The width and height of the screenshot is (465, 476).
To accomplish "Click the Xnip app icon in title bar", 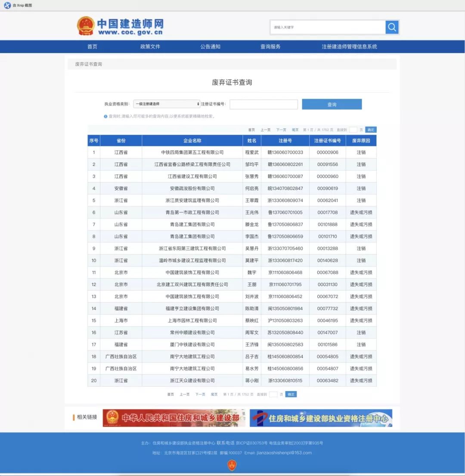I will 7,5.
